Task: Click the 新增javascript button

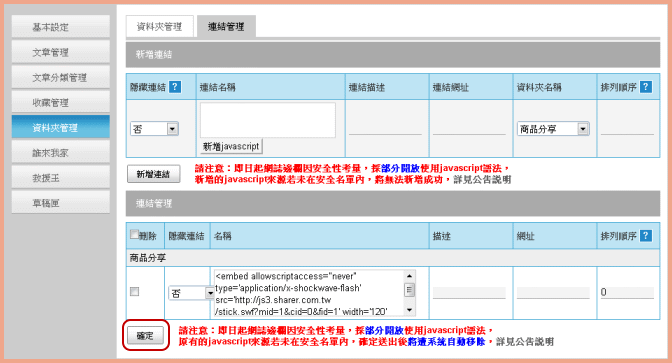Action: (x=231, y=147)
